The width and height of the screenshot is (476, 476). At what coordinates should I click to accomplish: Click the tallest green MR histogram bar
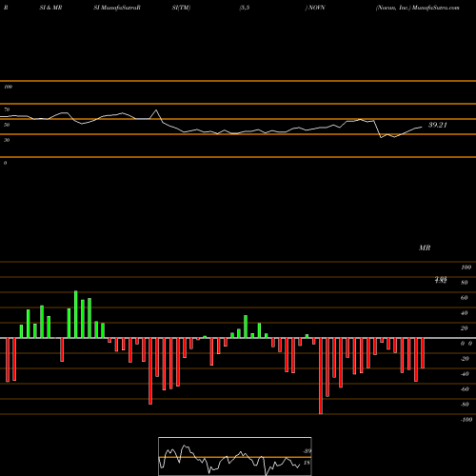[x=76, y=314]
